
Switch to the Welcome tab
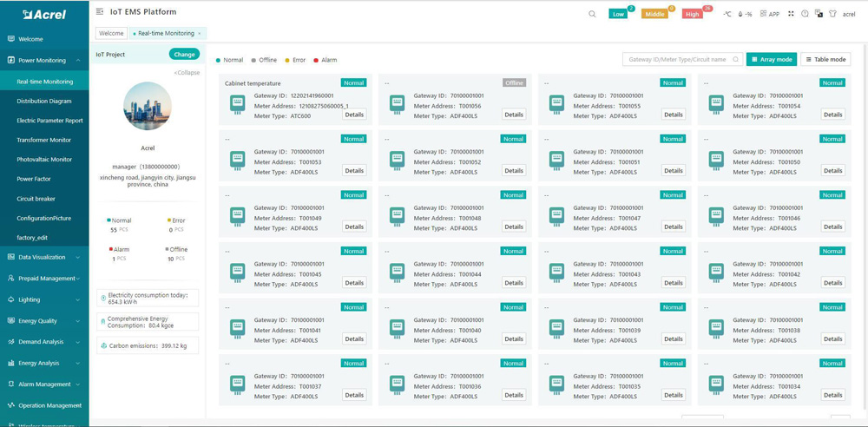coord(111,33)
